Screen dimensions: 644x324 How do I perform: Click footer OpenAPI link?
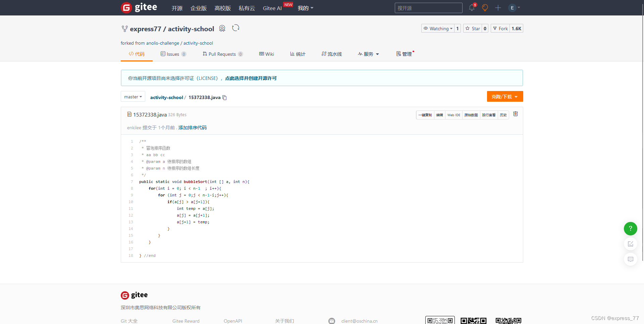click(x=233, y=321)
